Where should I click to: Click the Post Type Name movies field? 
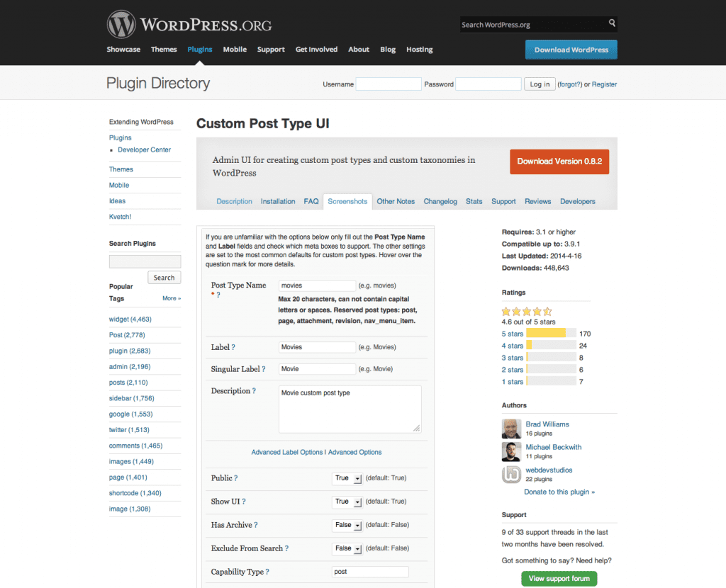click(317, 285)
